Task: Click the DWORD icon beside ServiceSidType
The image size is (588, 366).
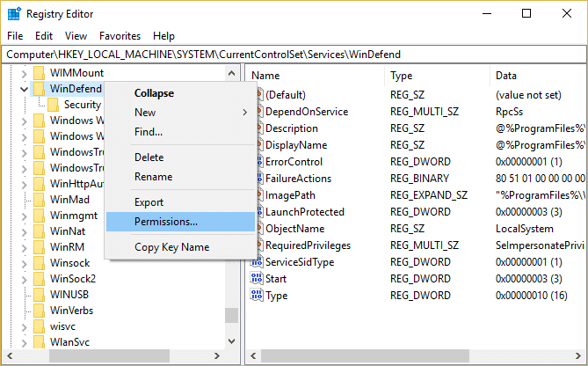Action: coord(257,262)
